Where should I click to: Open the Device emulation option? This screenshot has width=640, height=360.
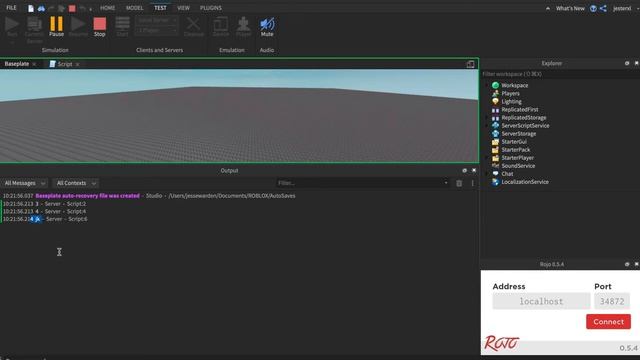[x=221, y=27]
